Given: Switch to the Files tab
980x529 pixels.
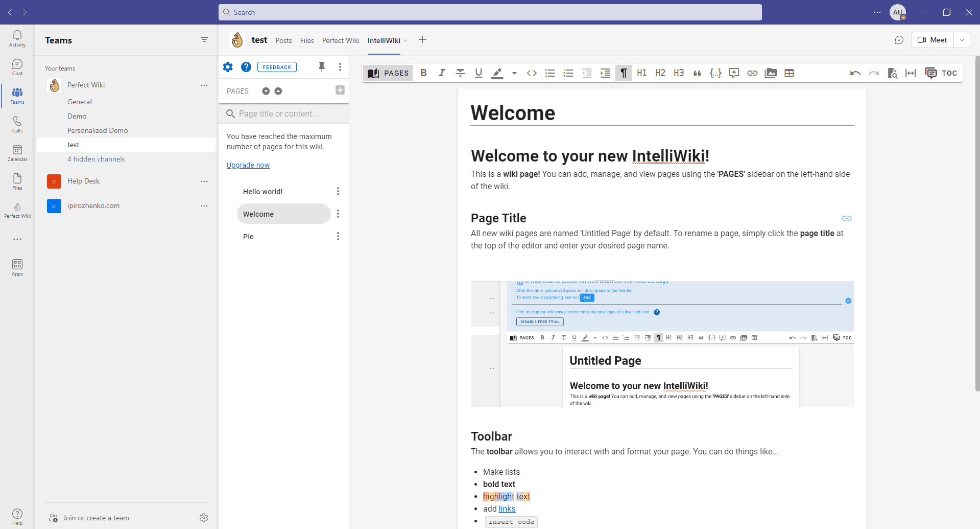Looking at the screenshot, I should tap(307, 40).
